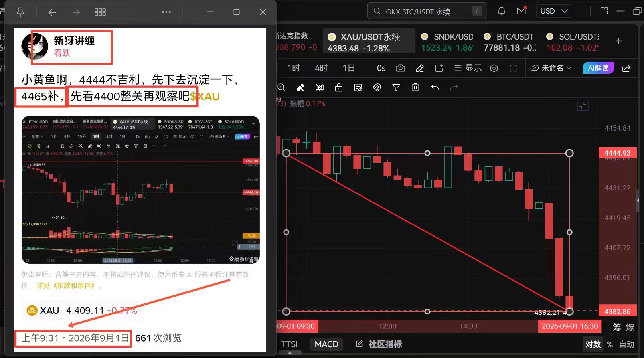
Task: Switch to the 纳斯达克指数 tab
Action: click(297, 42)
